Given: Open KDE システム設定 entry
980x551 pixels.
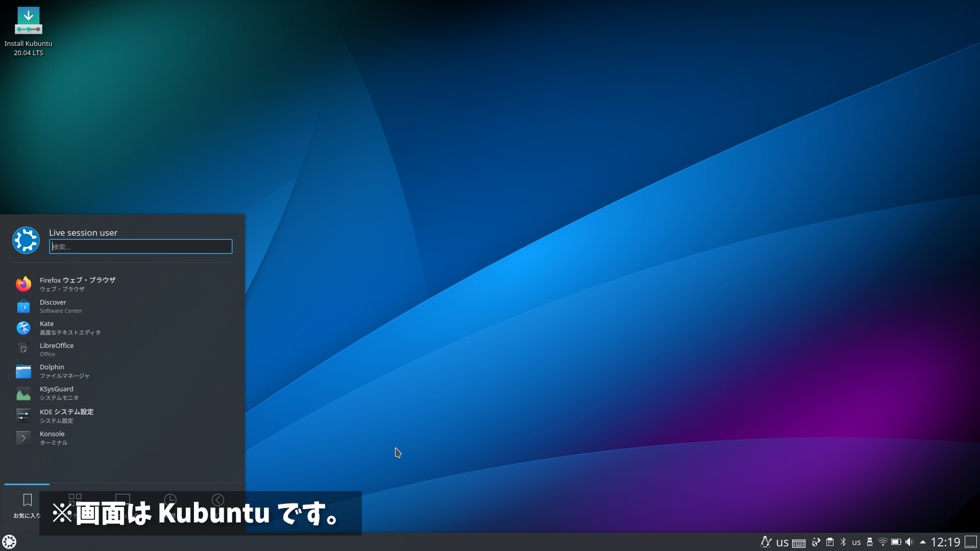Looking at the screenshot, I should coord(66,416).
